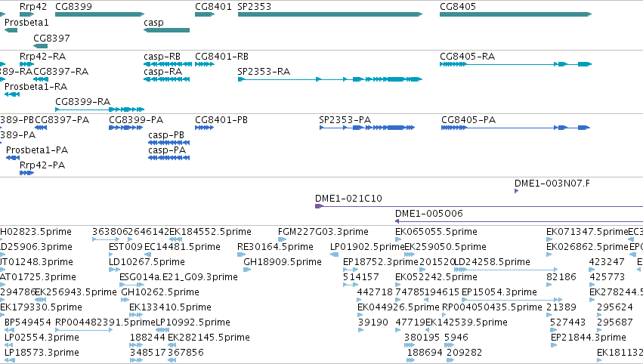Click EST FGM227G03.3prime label
Screen dimensions: 643x364
(x=323, y=232)
